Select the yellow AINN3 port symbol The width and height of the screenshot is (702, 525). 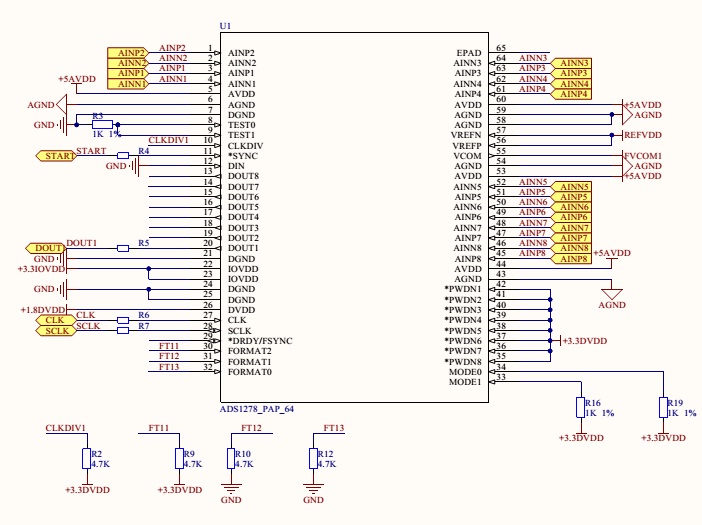point(571,63)
